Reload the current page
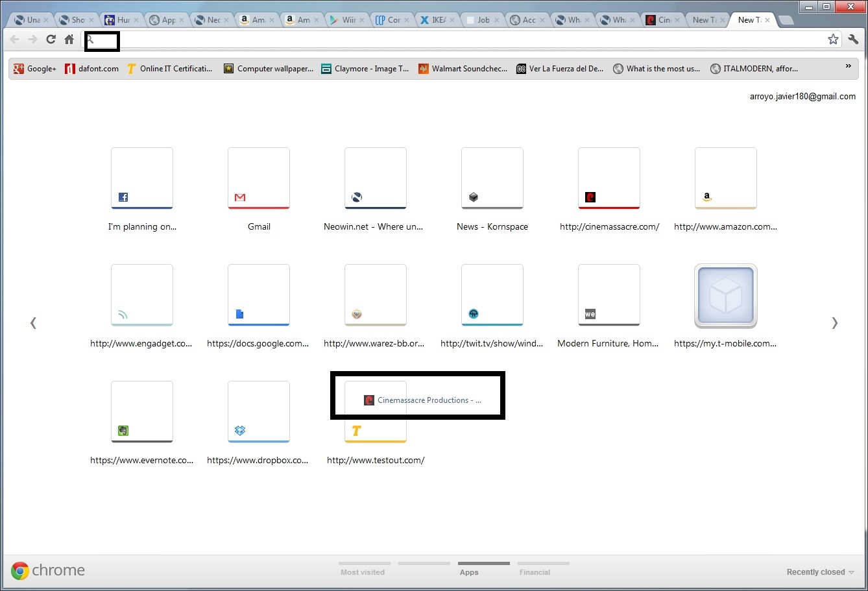The image size is (868, 591). 51,40
